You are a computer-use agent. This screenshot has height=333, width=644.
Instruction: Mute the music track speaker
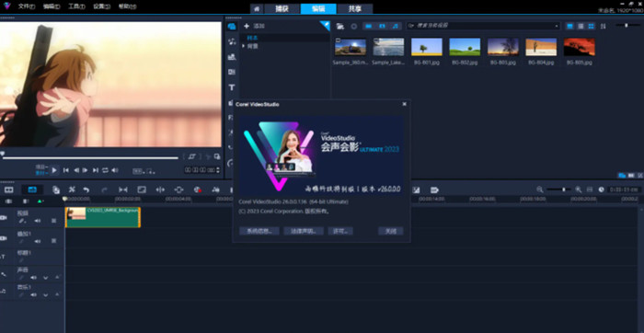point(33,294)
